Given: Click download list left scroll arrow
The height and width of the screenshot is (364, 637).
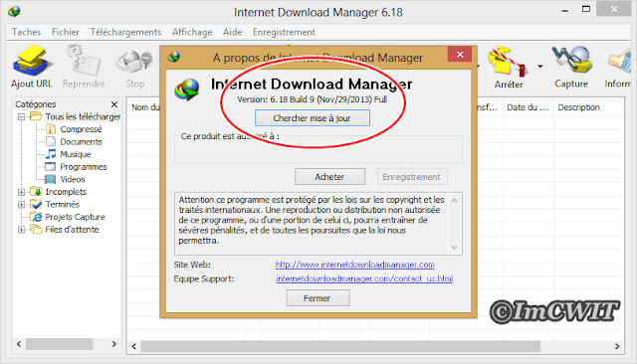Looking at the screenshot, I should click(133, 346).
